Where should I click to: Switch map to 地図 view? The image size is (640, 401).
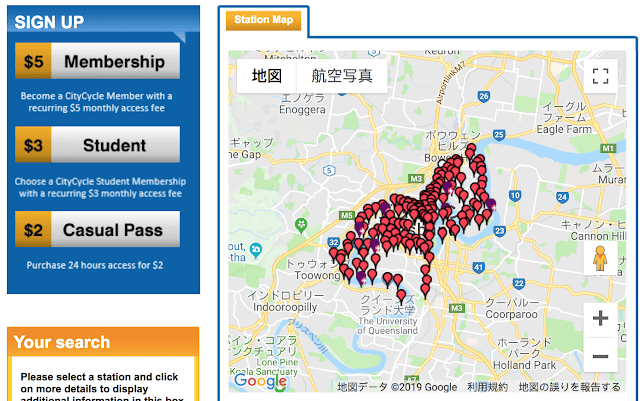point(267,76)
